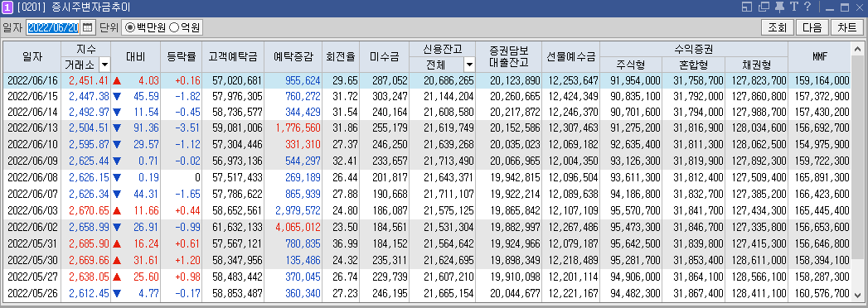This screenshot has height=308, width=868.
Task: Click 주식형 value 95,642,500
Action: click(636, 243)
